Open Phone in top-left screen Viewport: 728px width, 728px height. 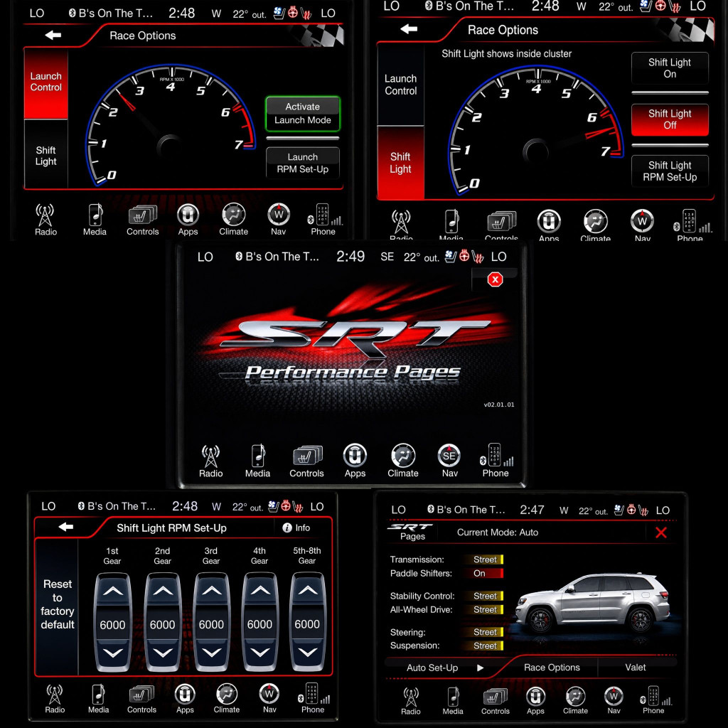[323, 220]
